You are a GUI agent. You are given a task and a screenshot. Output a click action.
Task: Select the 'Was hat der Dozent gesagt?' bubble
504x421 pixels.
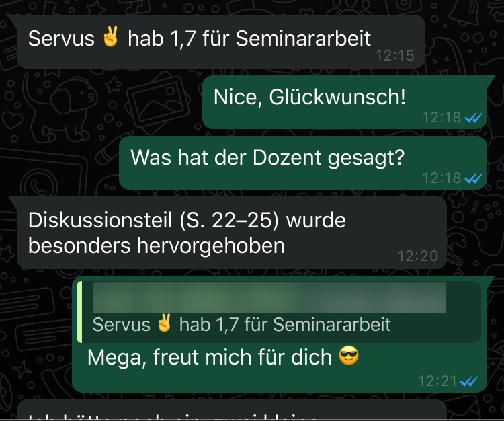click(x=303, y=163)
